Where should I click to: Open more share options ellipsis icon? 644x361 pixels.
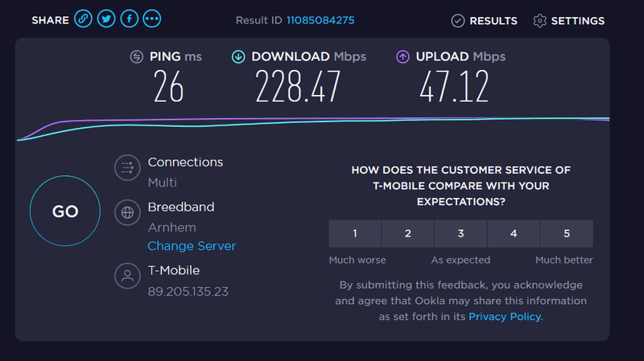click(x=152, y=18)
